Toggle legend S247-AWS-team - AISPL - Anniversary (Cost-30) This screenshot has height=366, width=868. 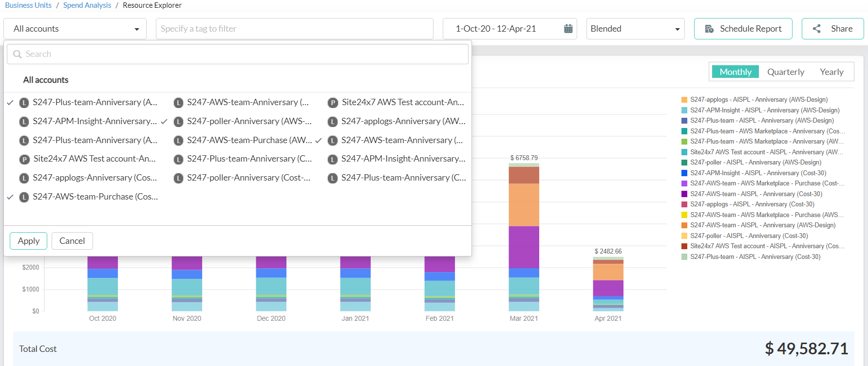point(756,194)
